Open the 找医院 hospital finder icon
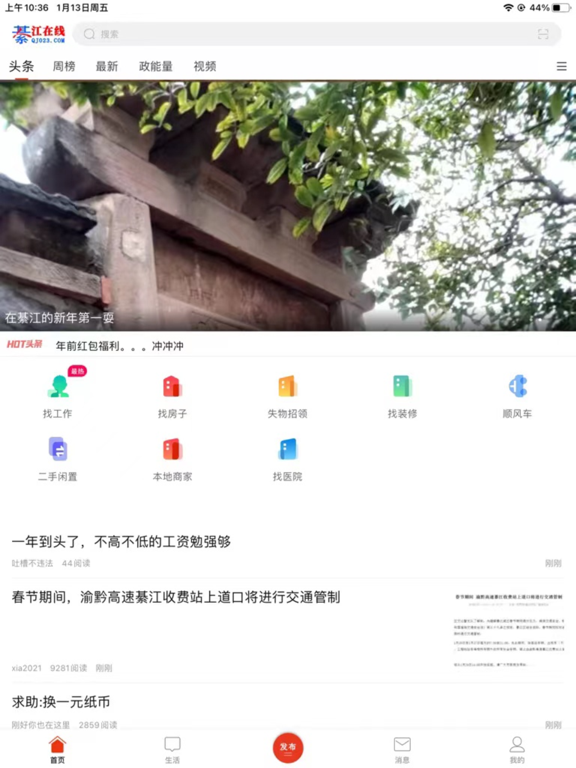The width and height of the screenshot is (576, 768). 288,449
